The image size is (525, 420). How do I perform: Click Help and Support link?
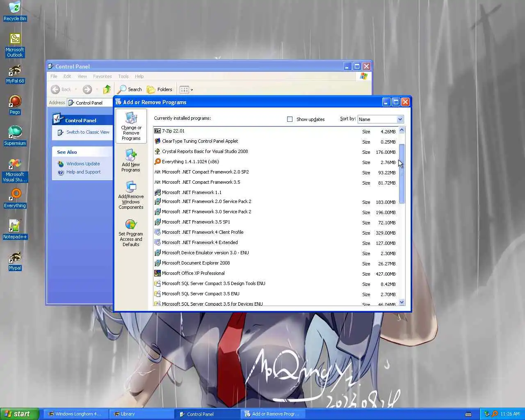tap(83, 172)
